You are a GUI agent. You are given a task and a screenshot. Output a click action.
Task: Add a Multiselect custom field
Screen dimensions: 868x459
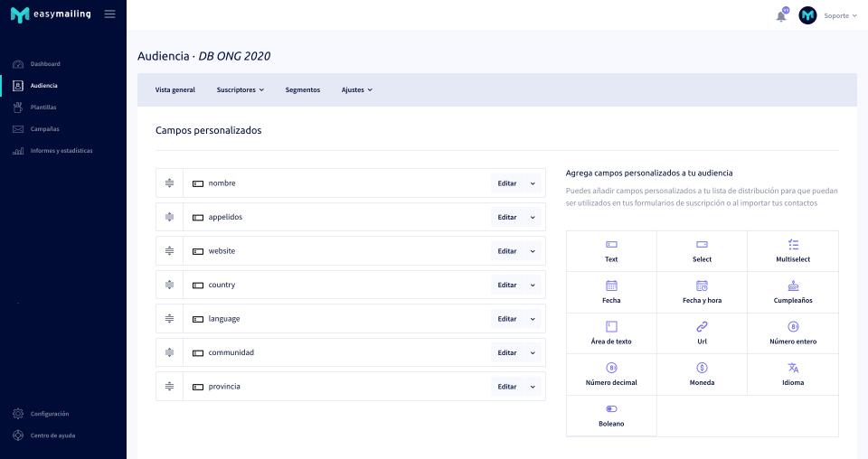(x=793, y=250)
